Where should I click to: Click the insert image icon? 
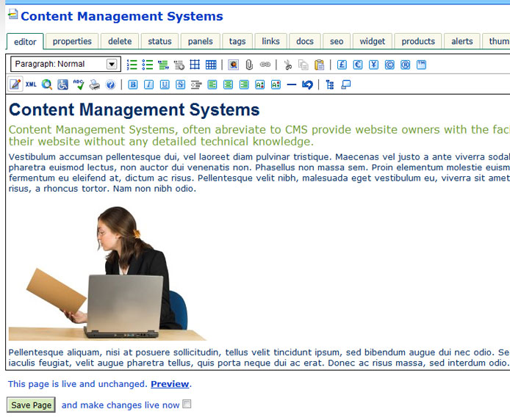pyautogui.click(x=233, y=65)
